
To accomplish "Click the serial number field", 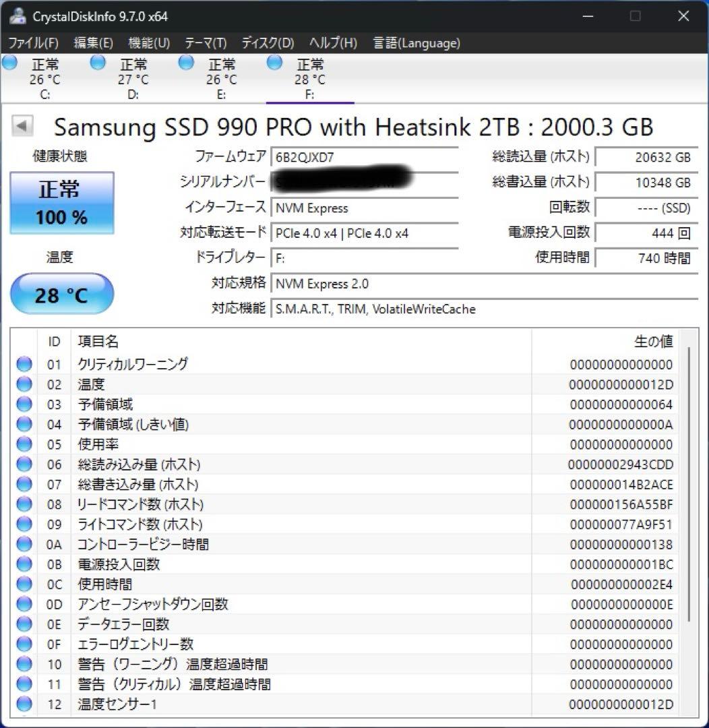I will point(364,183).
